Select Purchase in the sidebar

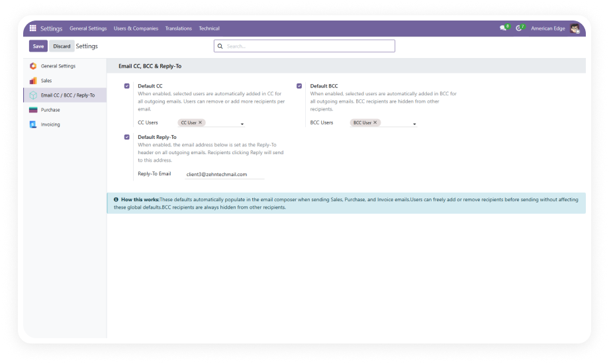(65, 110)
